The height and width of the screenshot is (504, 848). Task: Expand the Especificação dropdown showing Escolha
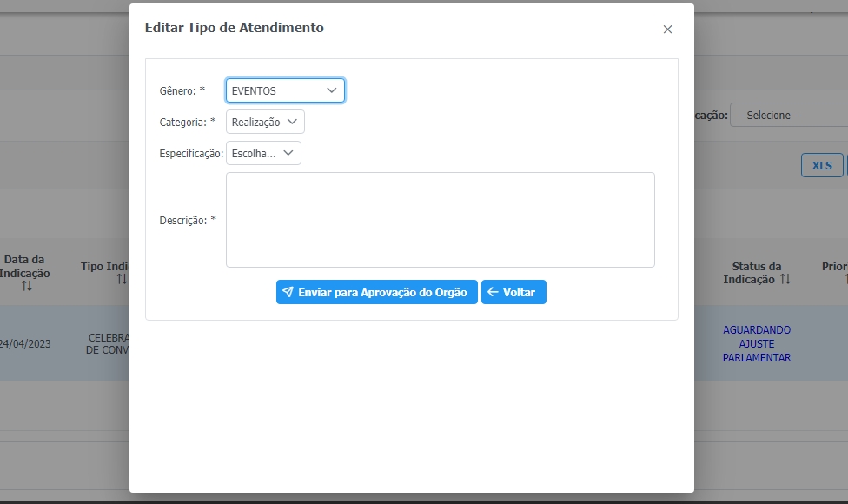[x=263, y=153]
